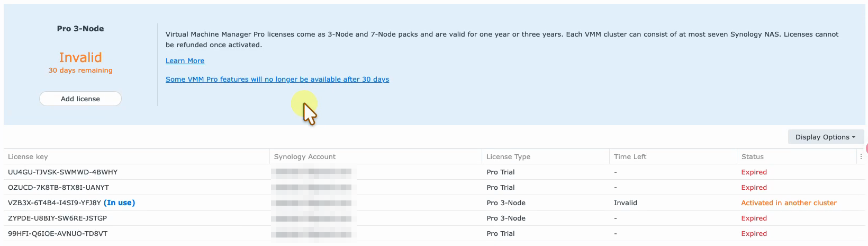Click Pro 3-Node type of the ZYPDE license
868x246 pixels.
click(506, 218)
